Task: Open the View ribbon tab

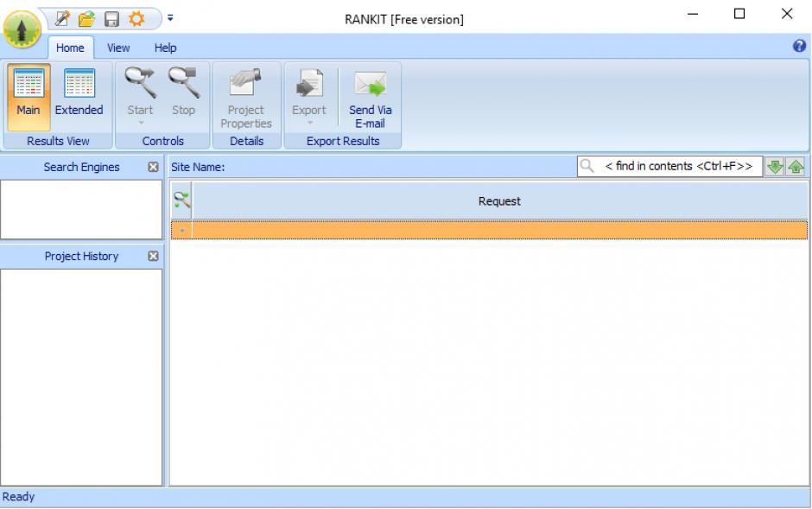Action: click(x=118, y=48)
